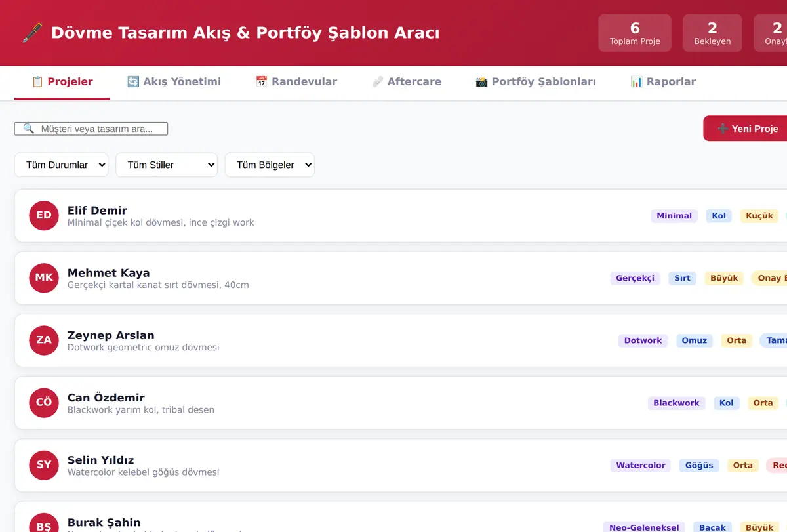Switch to Portföy Şablonları tab

click(x=536, y=82)
